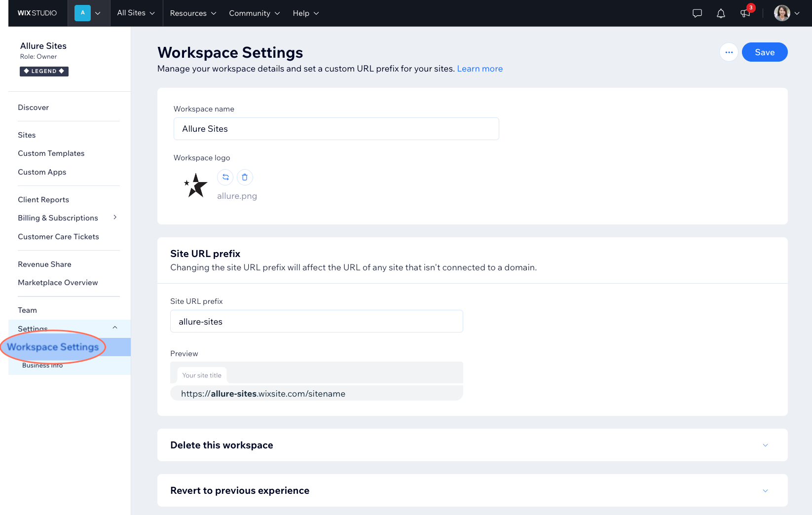The height and width of the screenshot is (515, 812).
Task: Click the Wix Studio logo
Action: point(37,13)
